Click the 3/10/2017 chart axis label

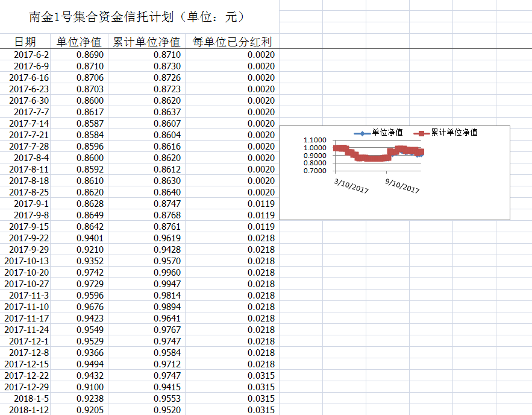coord(351,185)
